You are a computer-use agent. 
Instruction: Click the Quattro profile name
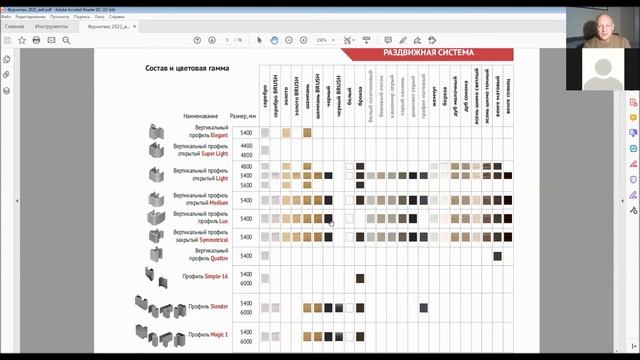coord(219,258)
